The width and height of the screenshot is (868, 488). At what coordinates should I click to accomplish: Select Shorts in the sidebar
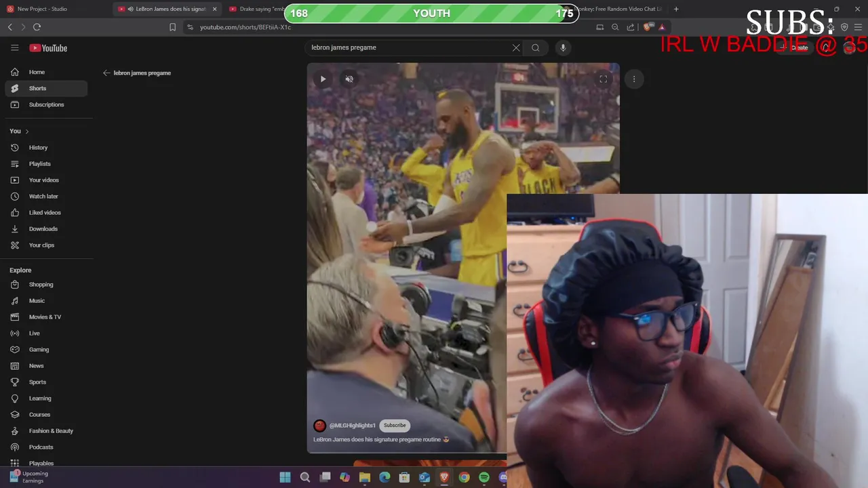tap(46, 88)
